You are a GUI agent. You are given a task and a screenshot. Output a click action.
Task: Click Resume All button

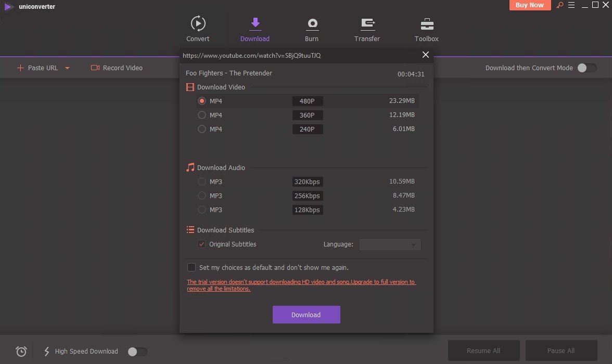click(x=483, y=350)
